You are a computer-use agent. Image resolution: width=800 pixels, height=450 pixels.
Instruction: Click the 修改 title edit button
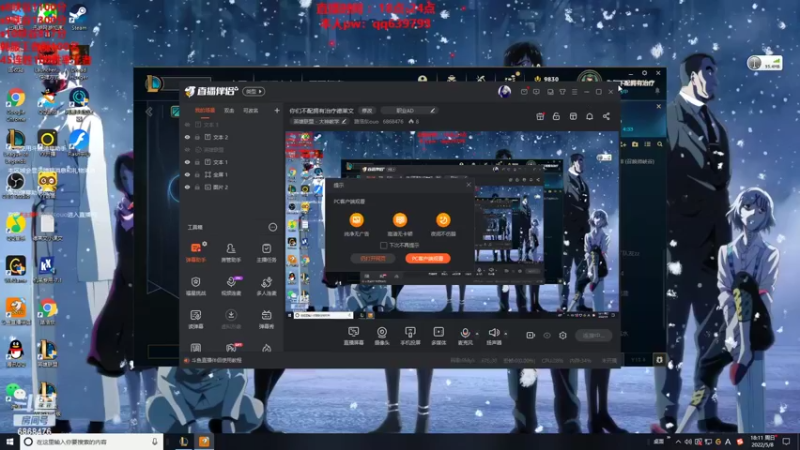coord(367,110)
